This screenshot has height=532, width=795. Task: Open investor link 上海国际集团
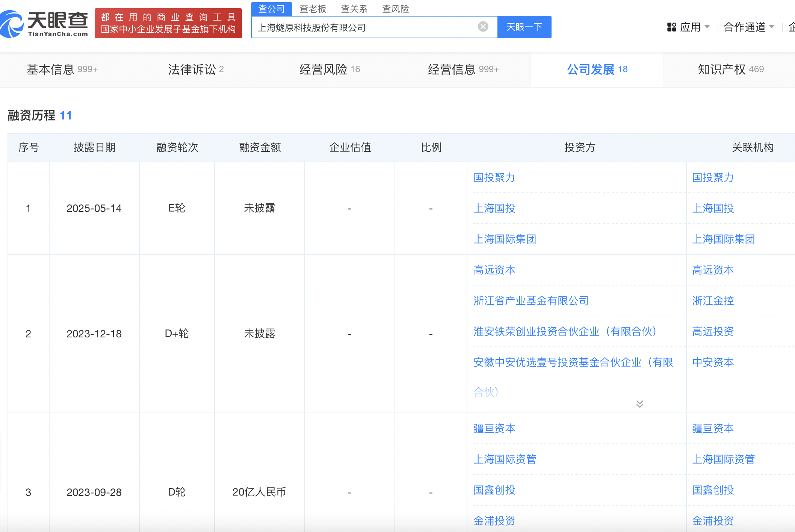click(x=505, y=239)
